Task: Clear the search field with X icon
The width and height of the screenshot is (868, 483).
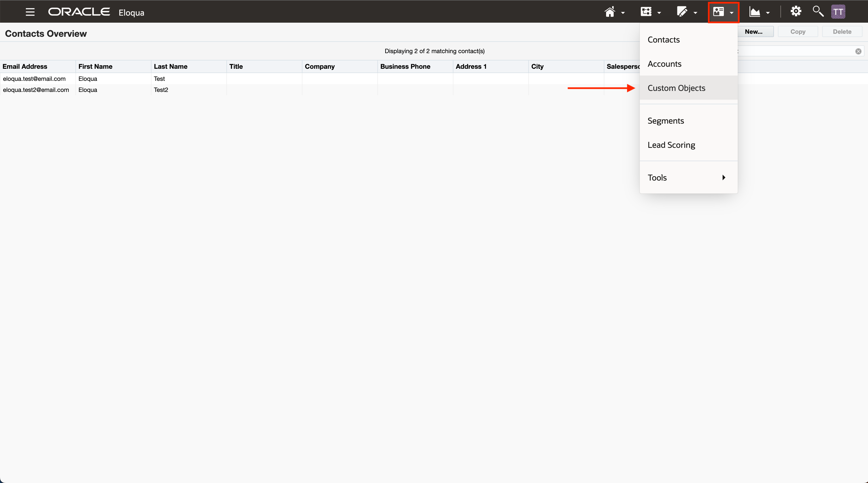Action: (858, 51)
